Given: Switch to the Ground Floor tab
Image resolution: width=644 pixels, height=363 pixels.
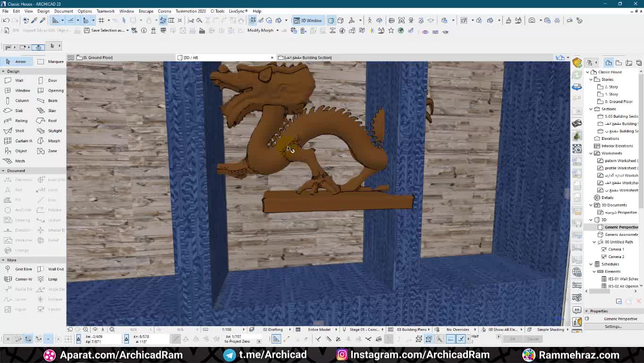Looking at the screenshot, I should [x=98, y=58].
